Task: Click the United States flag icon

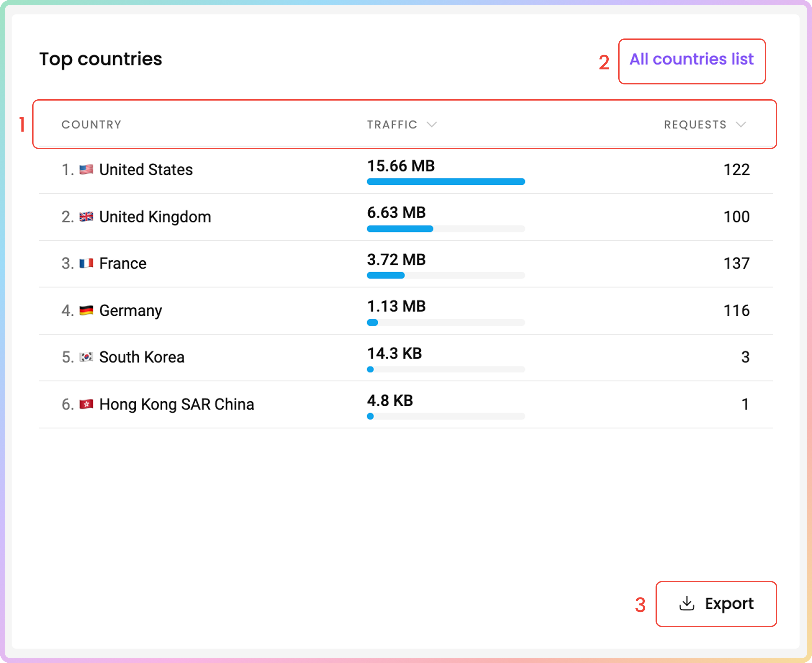Action: click(86, 169)
